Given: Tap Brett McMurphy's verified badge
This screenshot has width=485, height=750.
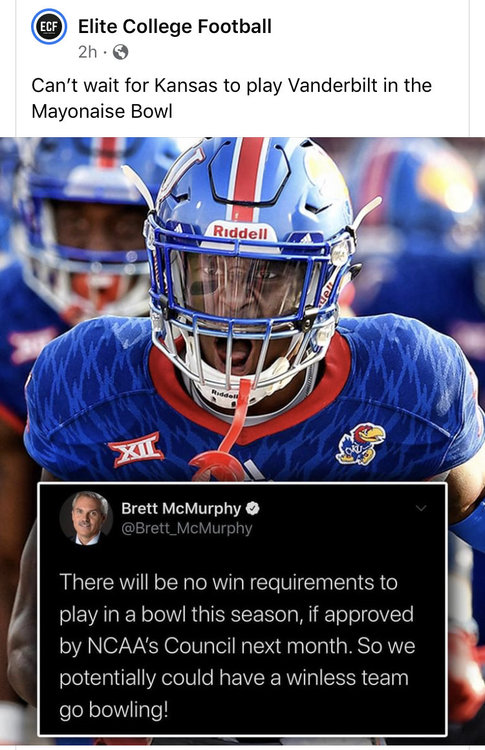Looking at the screenshot, I should click(x=252, y=508).
